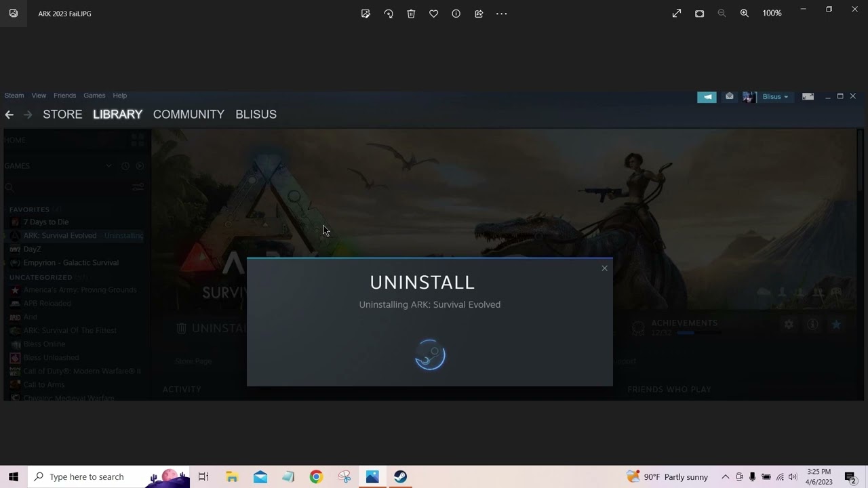Toggle the recent activity clock filter
Image resolution: width=868 pixels, height=488 pixels.
pyautogui.click(x=125, y=166)
